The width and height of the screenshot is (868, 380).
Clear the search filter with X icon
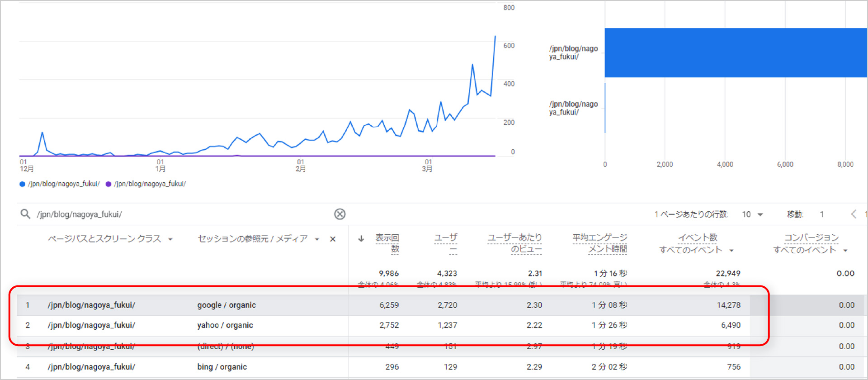point(340,214)
